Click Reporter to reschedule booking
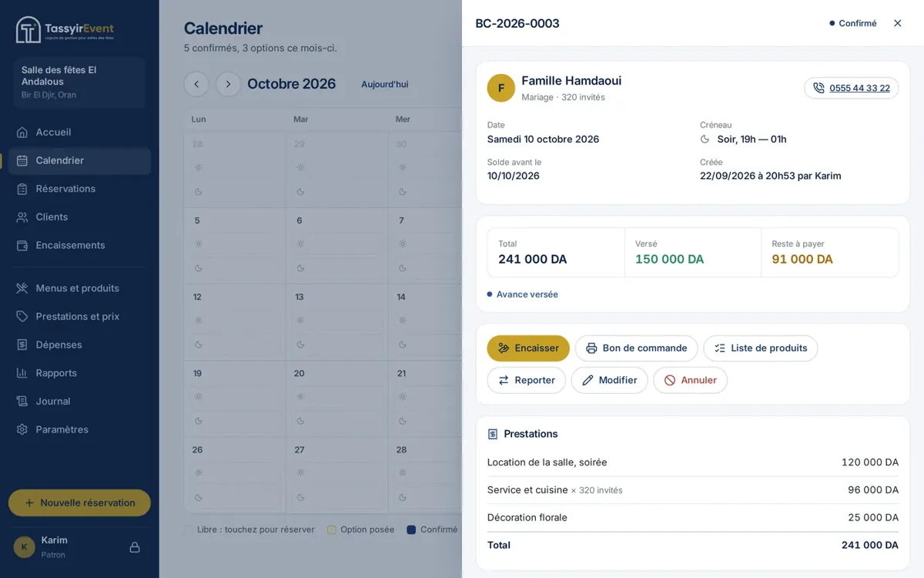The height and width of the screenshot is (578, 924). coord(527,380)
